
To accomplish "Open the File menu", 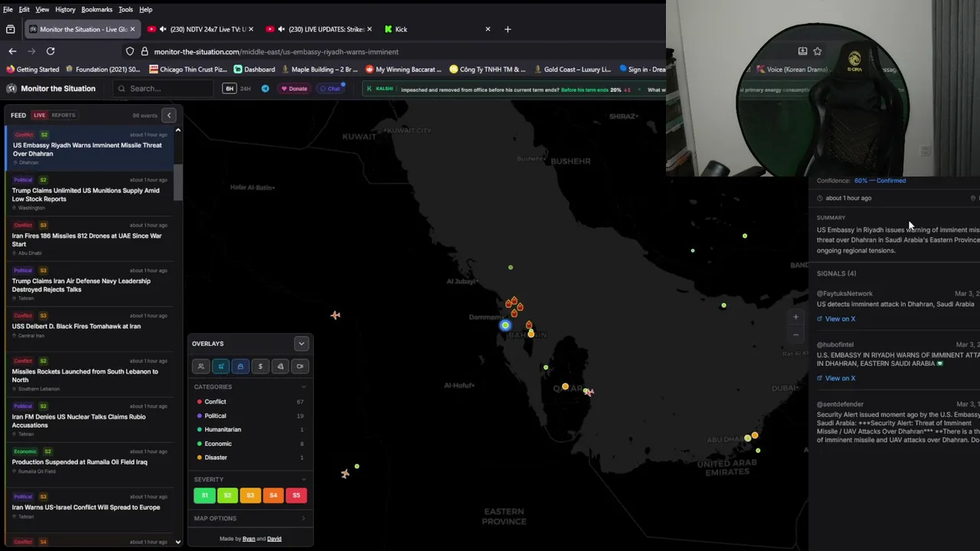I will (x=8, y=9).
